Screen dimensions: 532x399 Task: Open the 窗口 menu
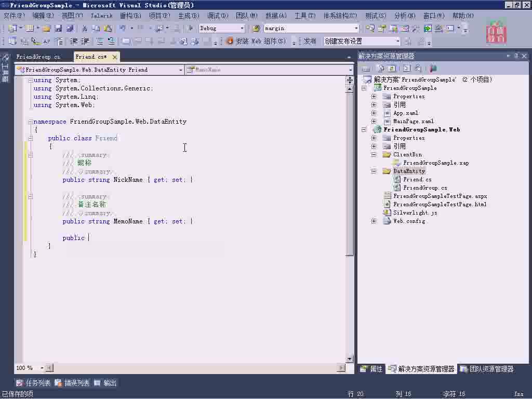[434, 16]
